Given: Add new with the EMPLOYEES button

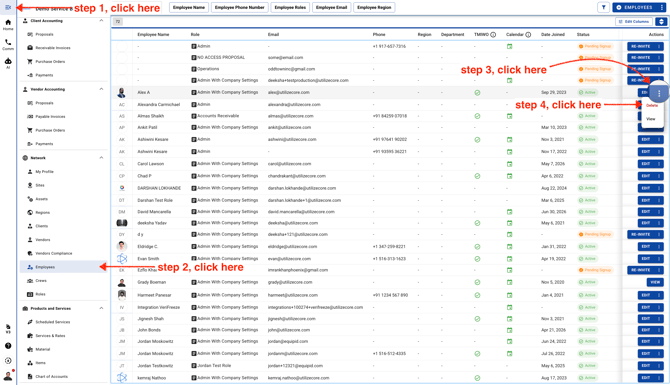Looking at the screenshot, I should click(635, 7).
